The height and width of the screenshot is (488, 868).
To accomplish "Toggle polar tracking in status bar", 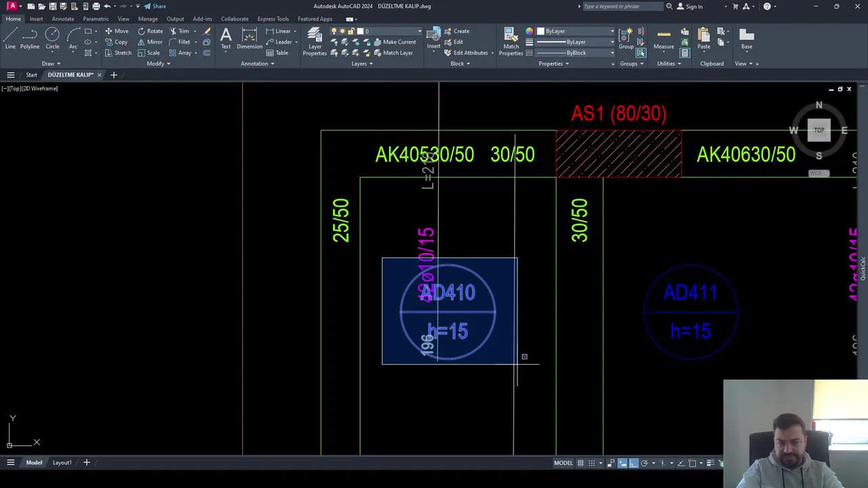I will [644, 463].
